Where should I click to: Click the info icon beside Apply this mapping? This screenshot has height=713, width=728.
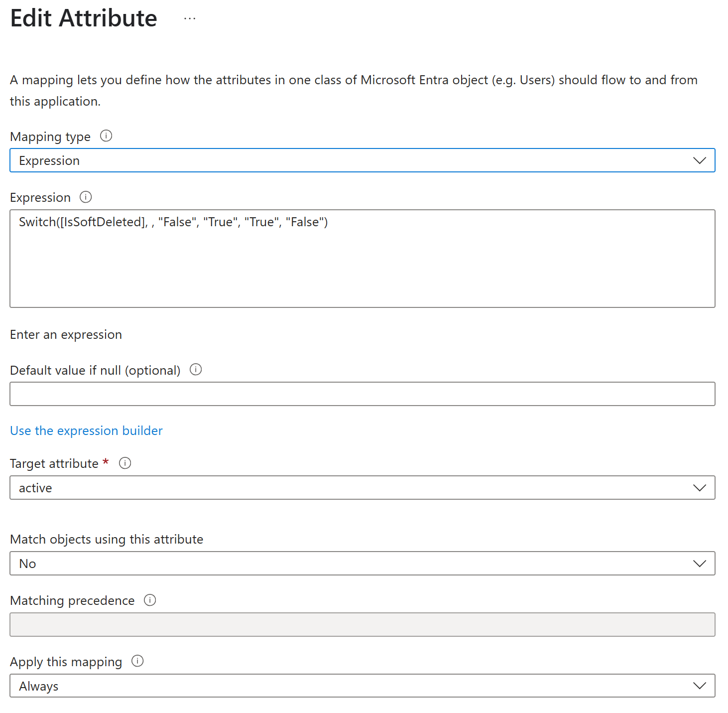[x=137, y=661]
